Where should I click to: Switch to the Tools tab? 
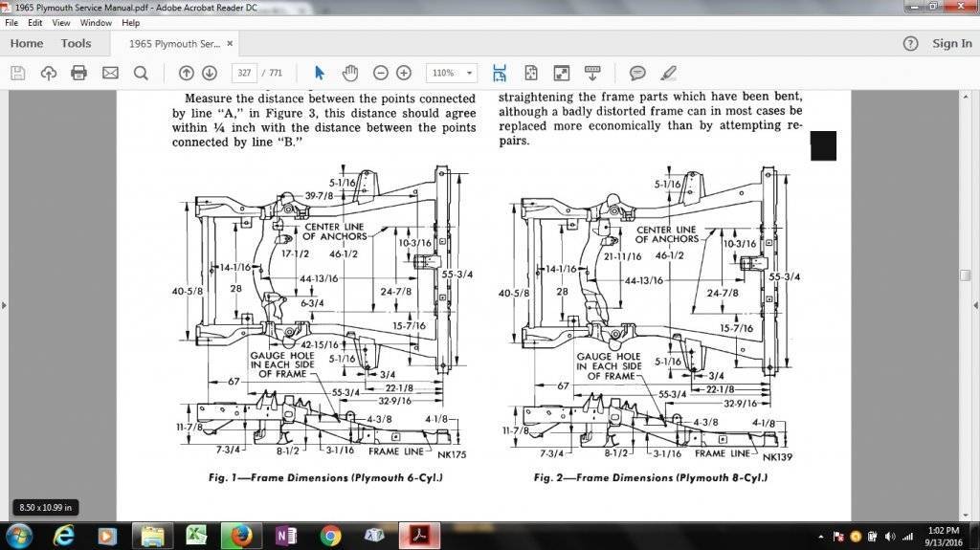click(76, 43)
